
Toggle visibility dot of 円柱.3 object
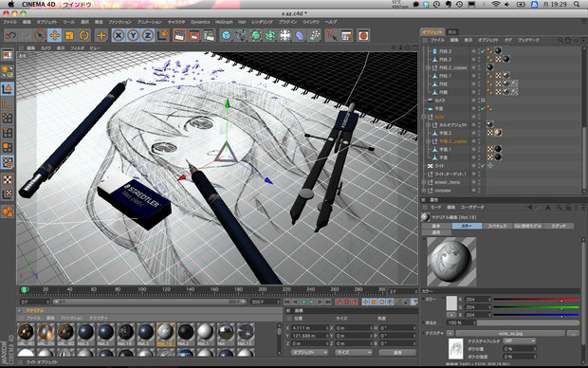tap(473, 51)
